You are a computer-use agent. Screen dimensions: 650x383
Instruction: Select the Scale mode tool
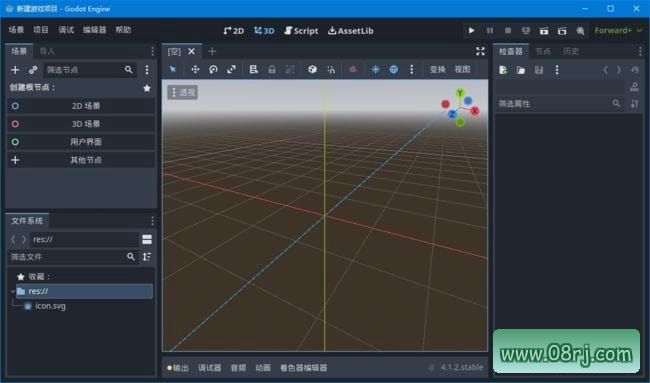click(232, 69)
